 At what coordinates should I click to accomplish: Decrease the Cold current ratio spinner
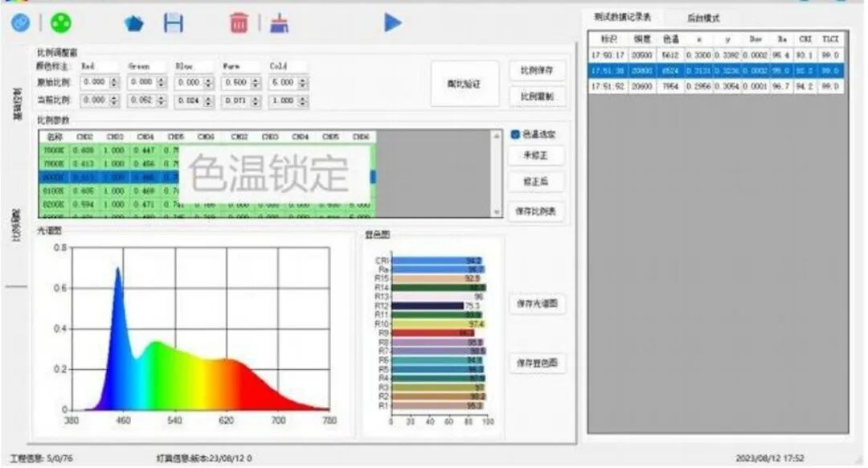coord(303,103)
